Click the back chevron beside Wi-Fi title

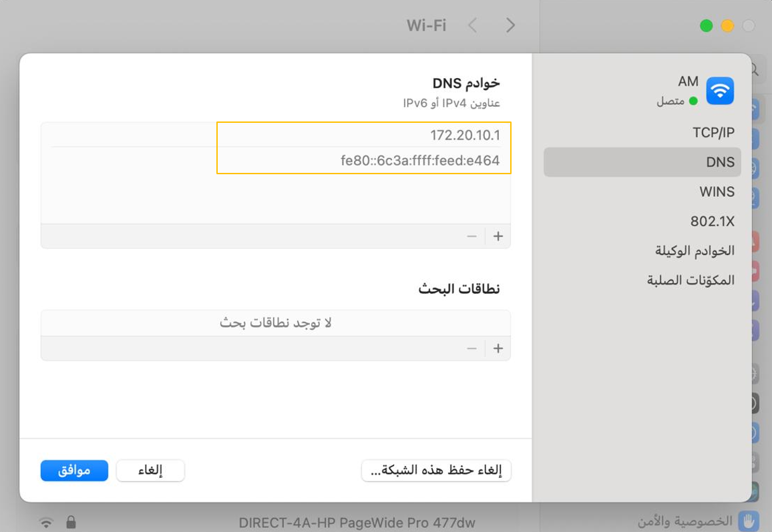(472, 25)
